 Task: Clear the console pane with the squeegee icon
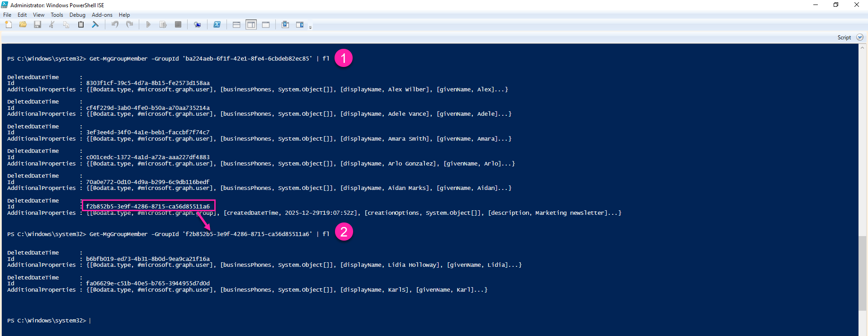click(x=95, y=24)
